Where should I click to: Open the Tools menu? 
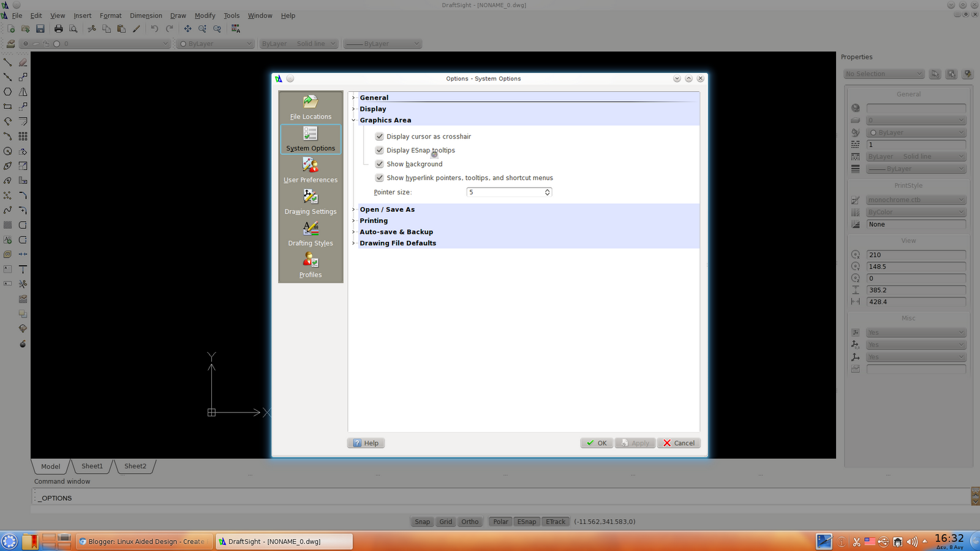click(231, 15)
